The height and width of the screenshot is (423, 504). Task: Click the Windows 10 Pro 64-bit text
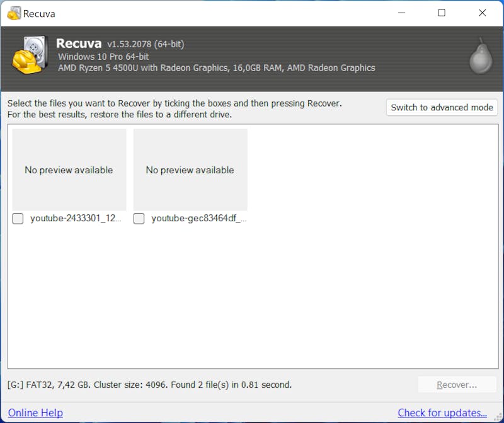pyautogui.click(x=103, y=57)
